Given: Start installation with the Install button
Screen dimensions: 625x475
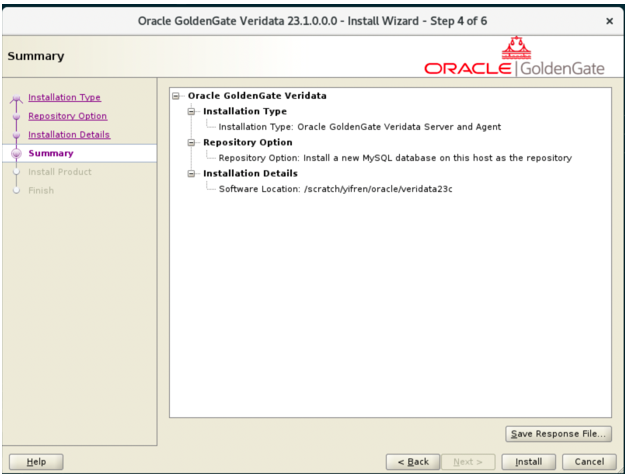Looking at the screenshot, I should coord(529,462).
